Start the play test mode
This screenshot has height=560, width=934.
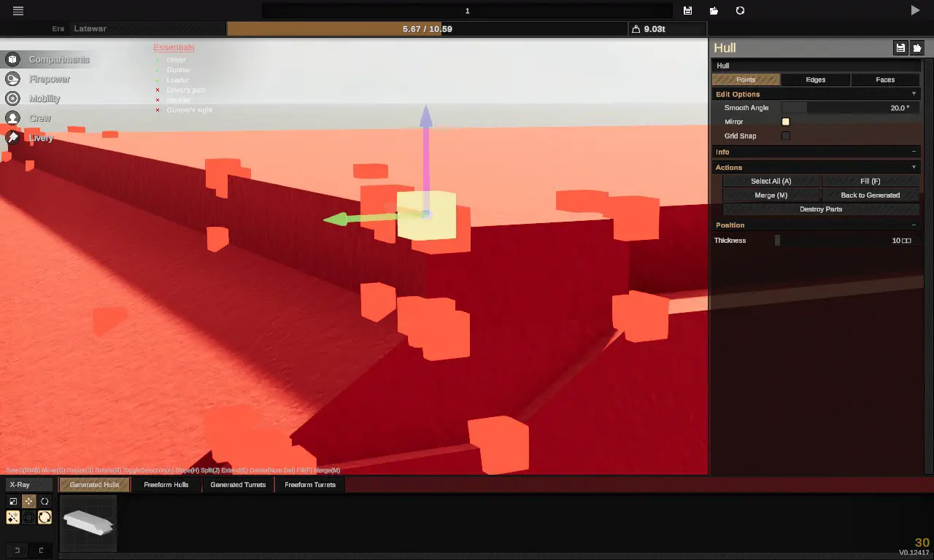915,11
